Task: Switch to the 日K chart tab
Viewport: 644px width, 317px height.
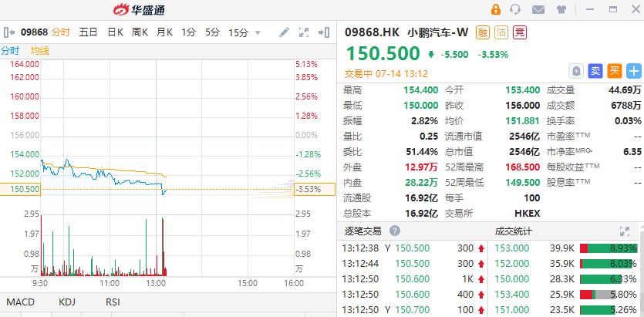Action: tap(115, 32)
